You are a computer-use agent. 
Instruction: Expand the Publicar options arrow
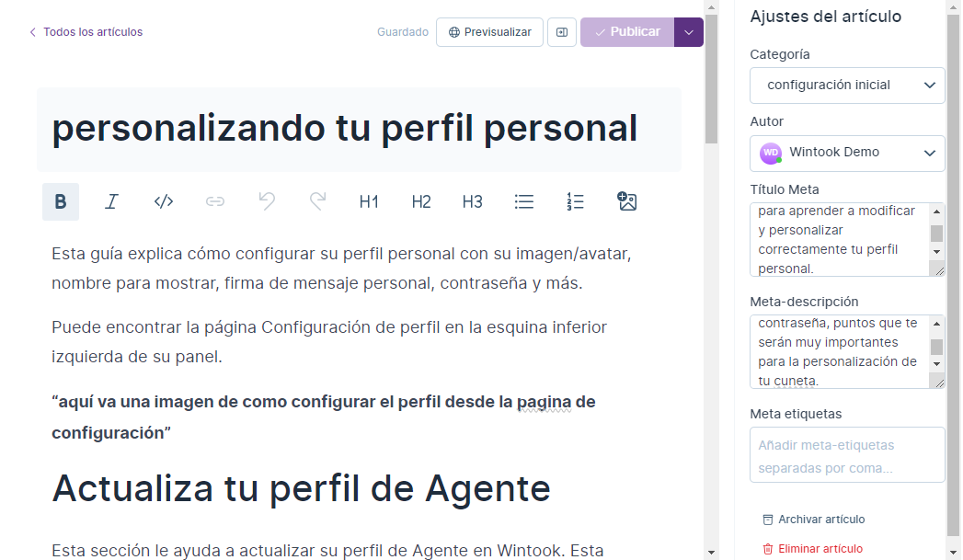(689, 32)
